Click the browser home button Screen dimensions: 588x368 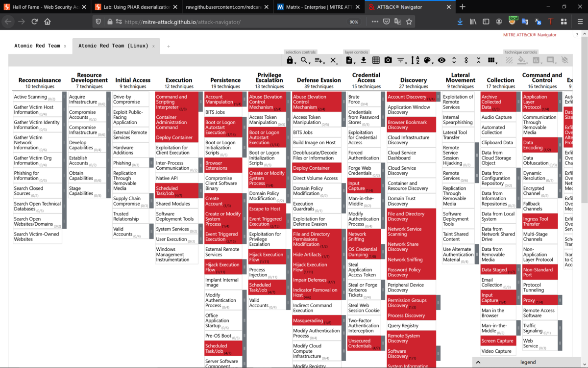[x=48, y=22]
